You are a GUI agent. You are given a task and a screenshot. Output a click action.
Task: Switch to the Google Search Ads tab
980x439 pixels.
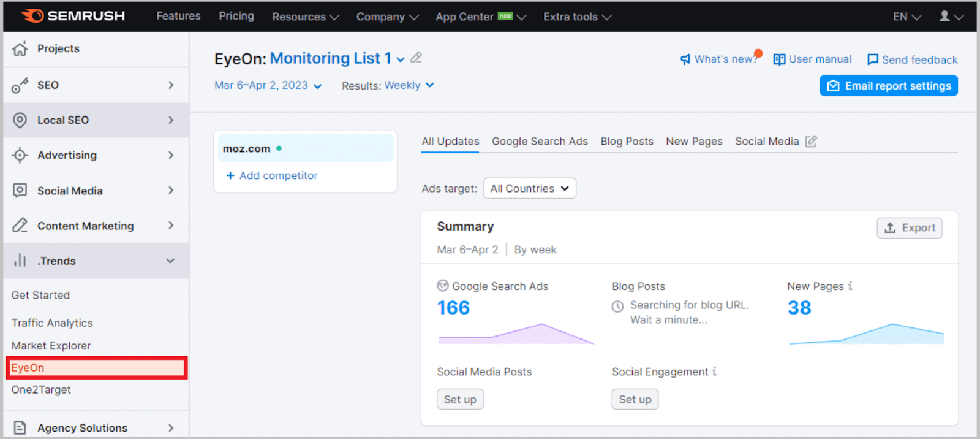pos(540,141)
